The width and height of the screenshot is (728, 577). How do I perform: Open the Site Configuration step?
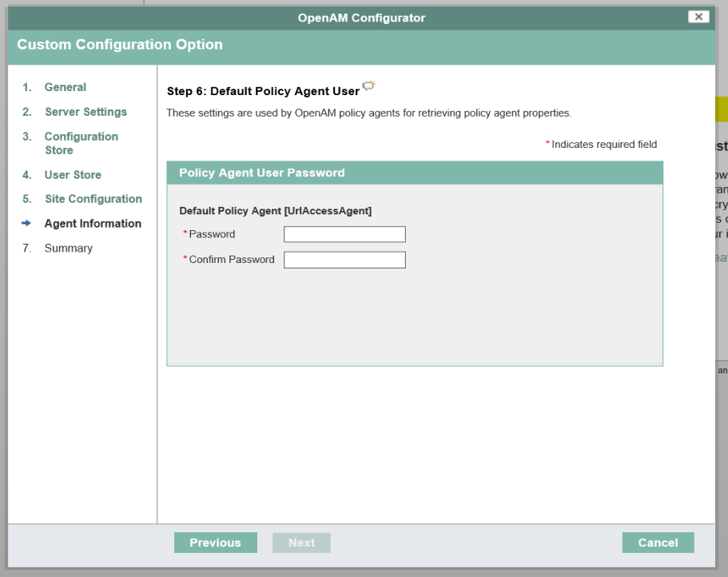click(93, 199)
